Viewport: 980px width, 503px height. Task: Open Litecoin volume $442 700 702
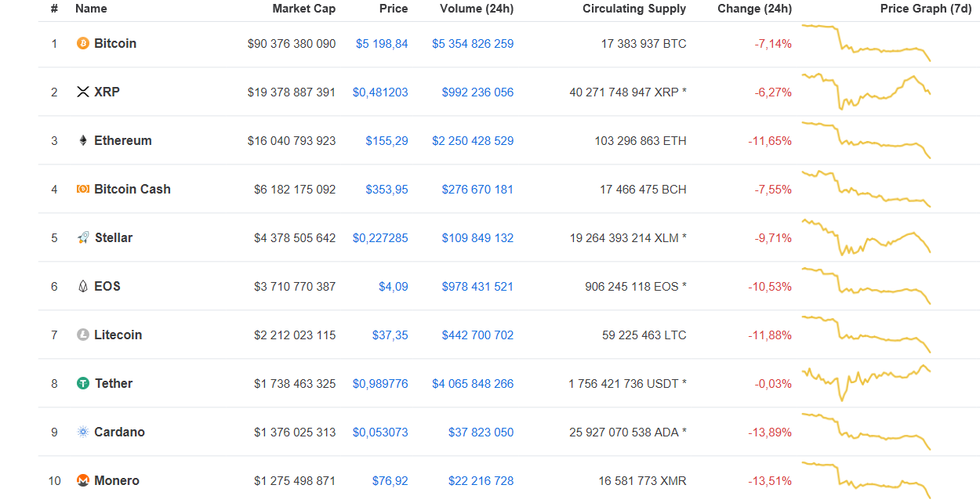pyautogui.click(x=477, y=335)
